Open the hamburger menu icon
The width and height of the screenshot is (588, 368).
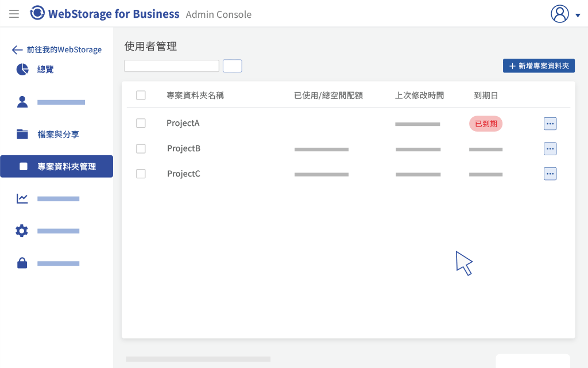tap(14, 14)
